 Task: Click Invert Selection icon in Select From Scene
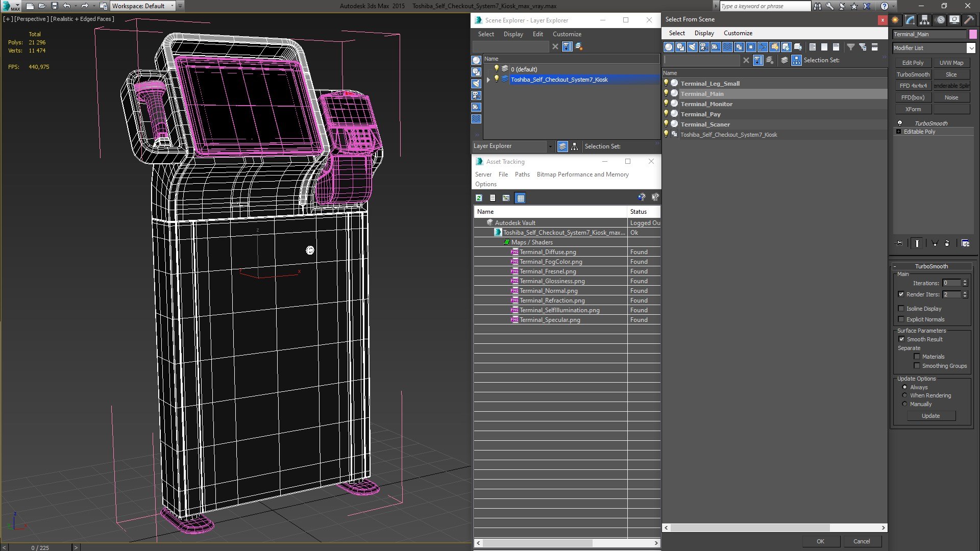click(x=836, y=47)
